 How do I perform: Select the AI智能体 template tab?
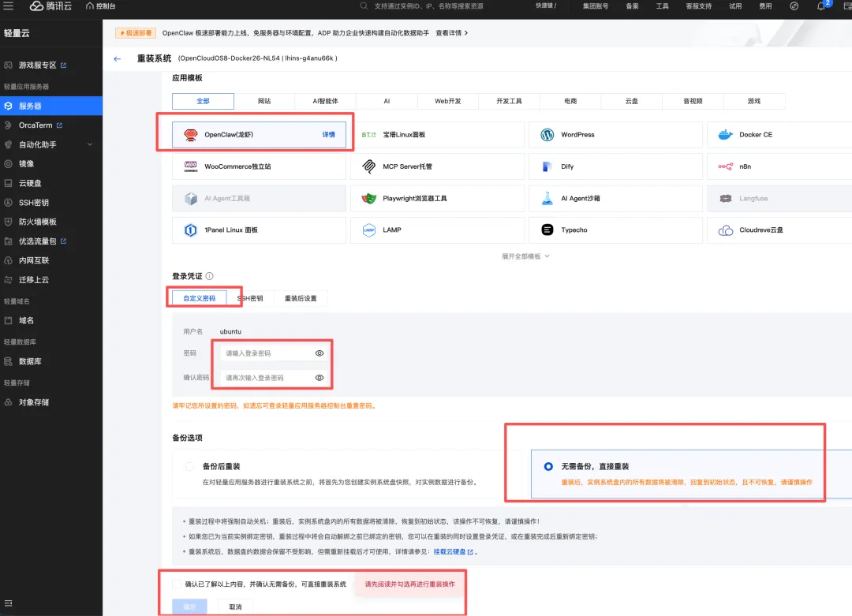(326, 101)
